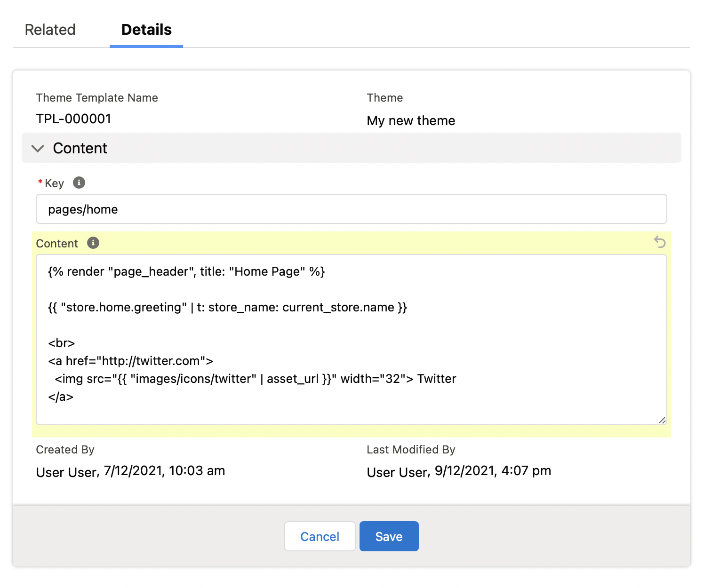Screen dimensions: 704x588
Task: Click the "store.home.greeting" code line
Action: 227,308
